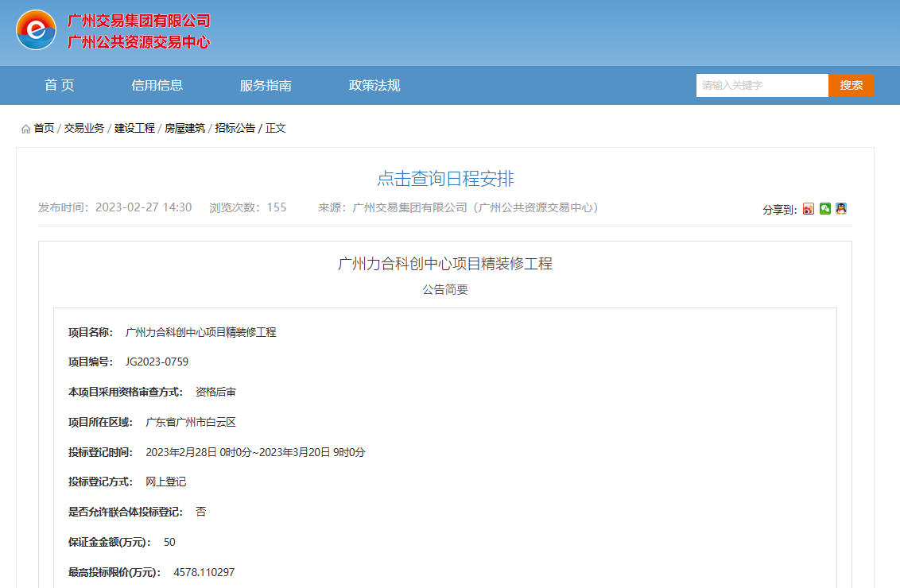
Task: Share the page to Sina Weibo
Action: 809,209
